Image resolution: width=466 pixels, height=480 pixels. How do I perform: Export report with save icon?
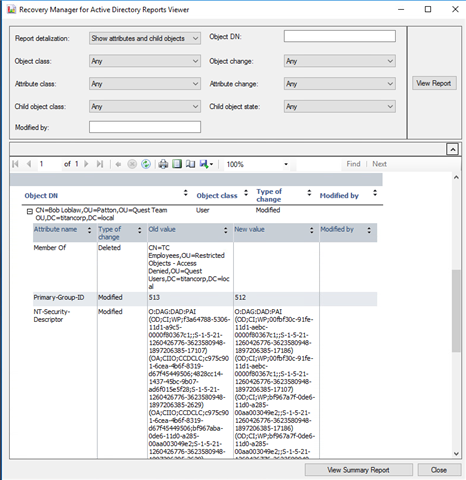(x=206, y=164)
